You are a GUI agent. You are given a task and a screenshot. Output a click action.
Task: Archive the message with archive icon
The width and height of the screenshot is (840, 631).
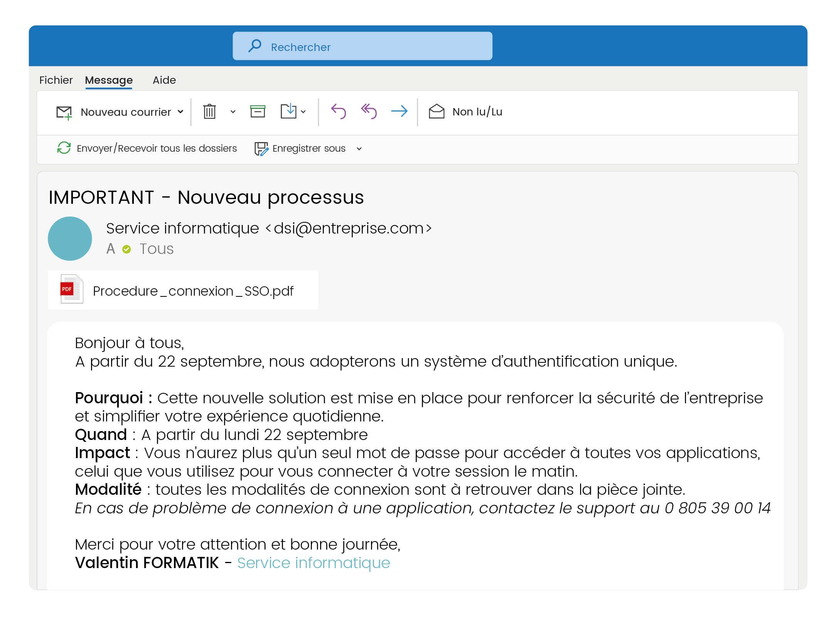258,111
